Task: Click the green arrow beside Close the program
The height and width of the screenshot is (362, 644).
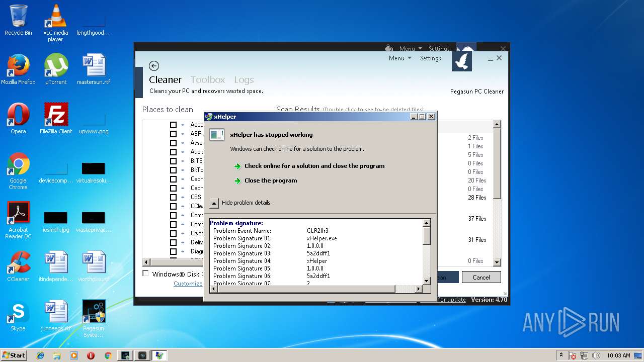Action: 237,180
